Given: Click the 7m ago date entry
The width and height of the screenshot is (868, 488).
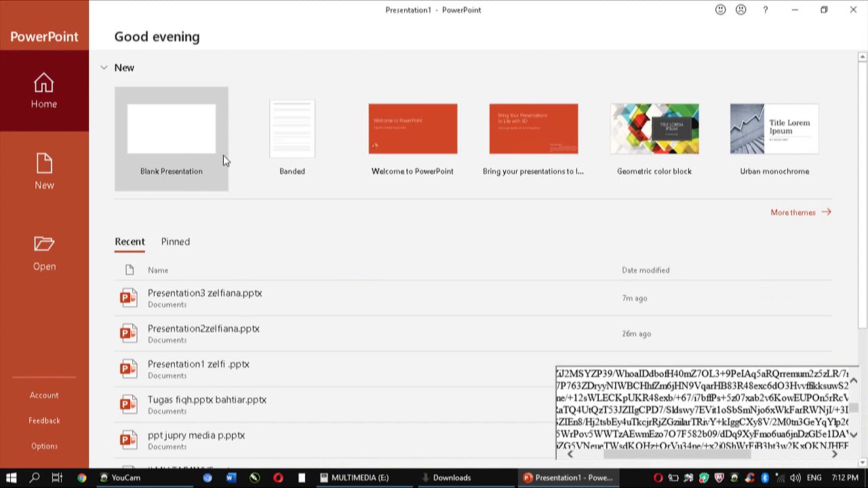Looking at the screenshot, I should click(635, 298).
